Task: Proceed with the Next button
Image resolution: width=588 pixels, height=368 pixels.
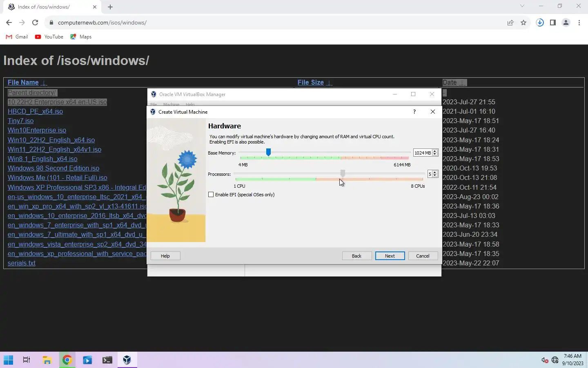Action: (x=390, y=256)
